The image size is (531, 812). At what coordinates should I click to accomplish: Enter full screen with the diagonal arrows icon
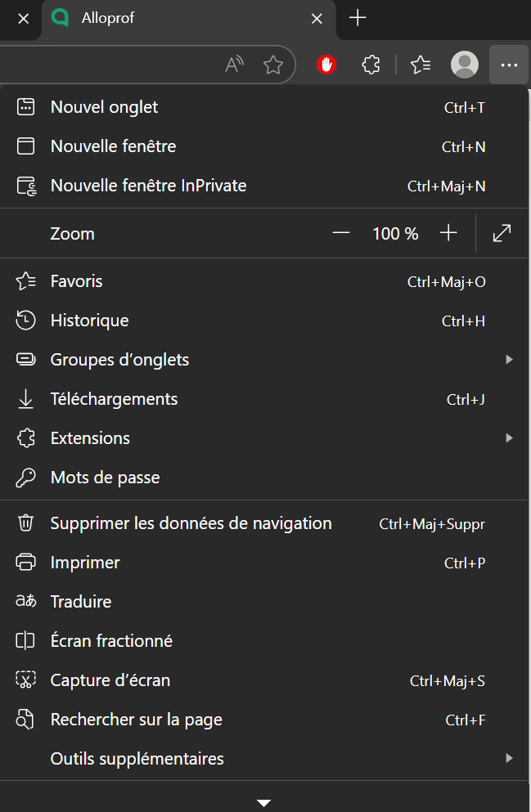coord(502,234)
